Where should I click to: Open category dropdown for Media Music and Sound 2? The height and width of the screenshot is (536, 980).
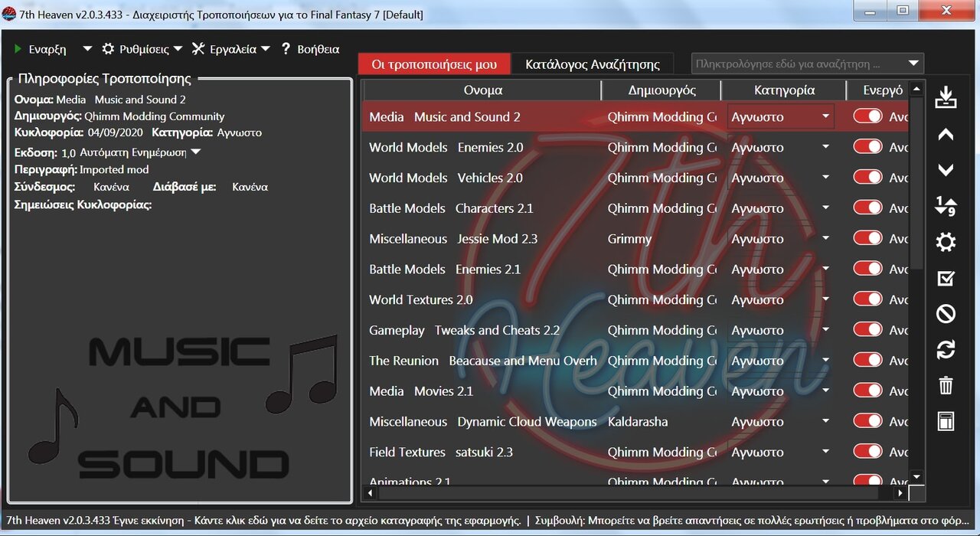(x=825, y=117)
